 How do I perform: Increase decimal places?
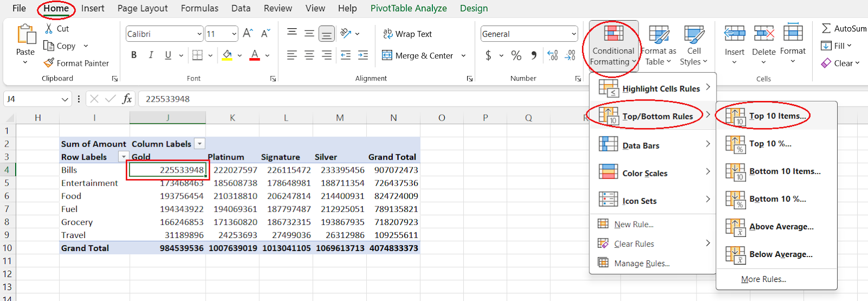553,55
